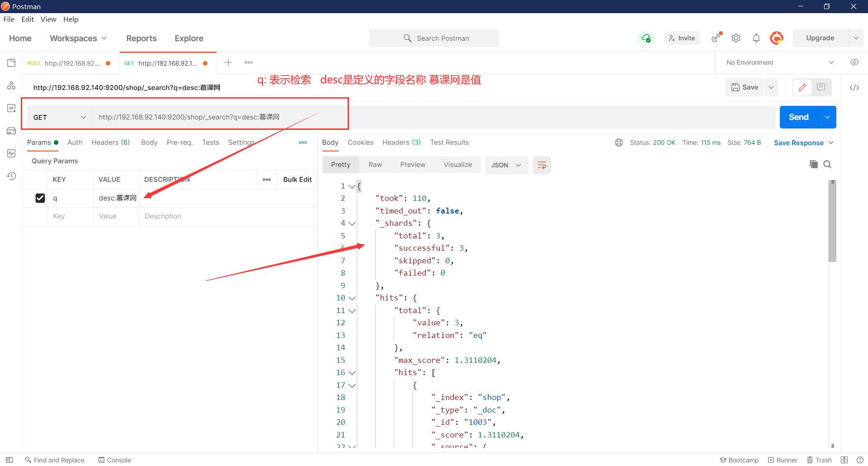The width and height of the screenshot is (868, 466).
Task: Open the APIs sidebar icon
Action: coord(11,86)
